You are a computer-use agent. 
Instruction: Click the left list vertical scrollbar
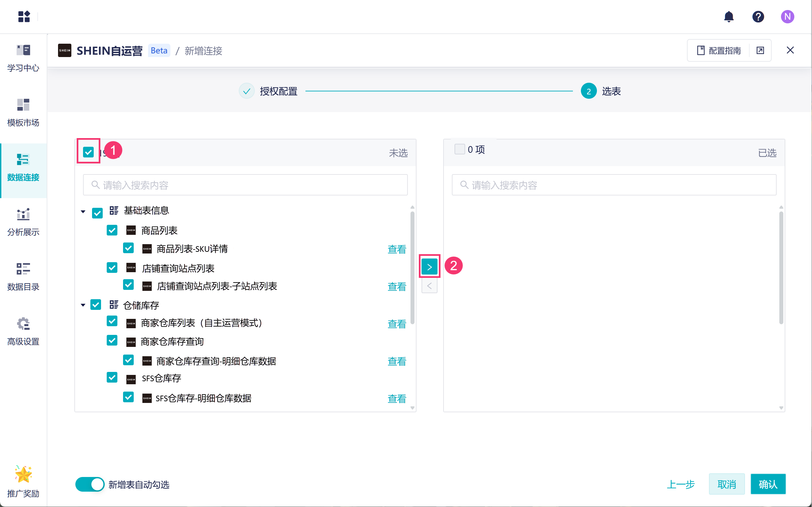[x=412, y=268]
